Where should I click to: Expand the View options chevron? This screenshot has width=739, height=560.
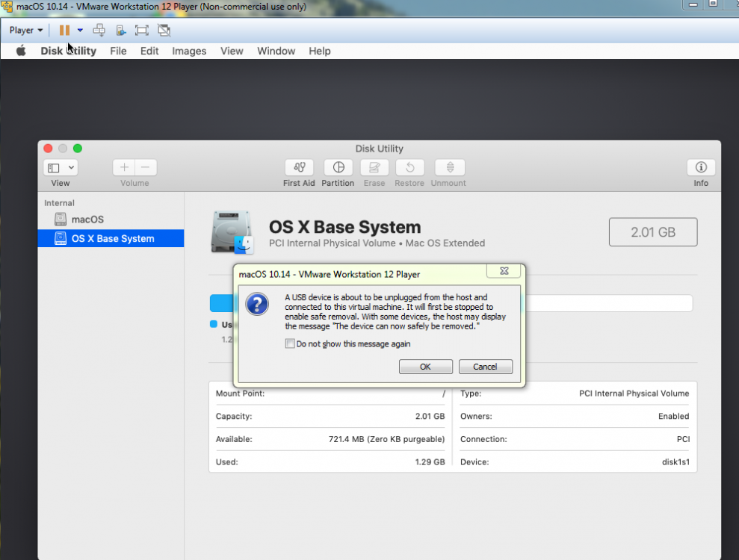click(x=71, y=168)
